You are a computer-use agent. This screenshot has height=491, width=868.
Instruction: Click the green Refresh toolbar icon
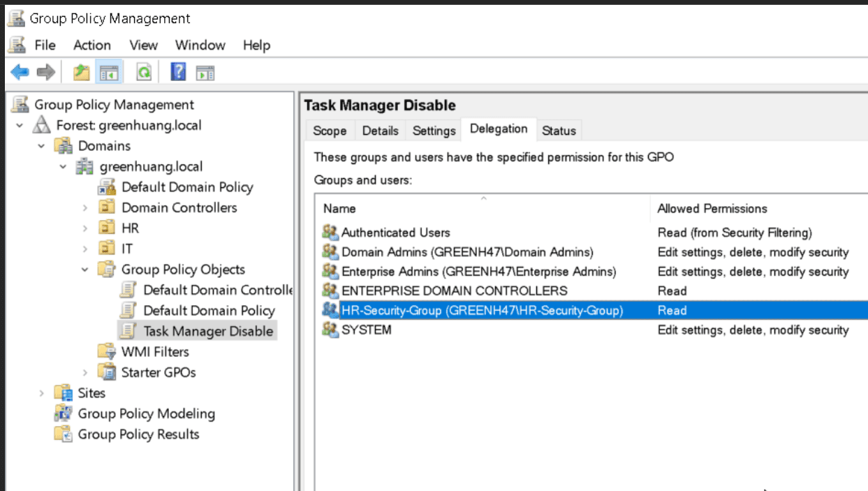point(144,72)
